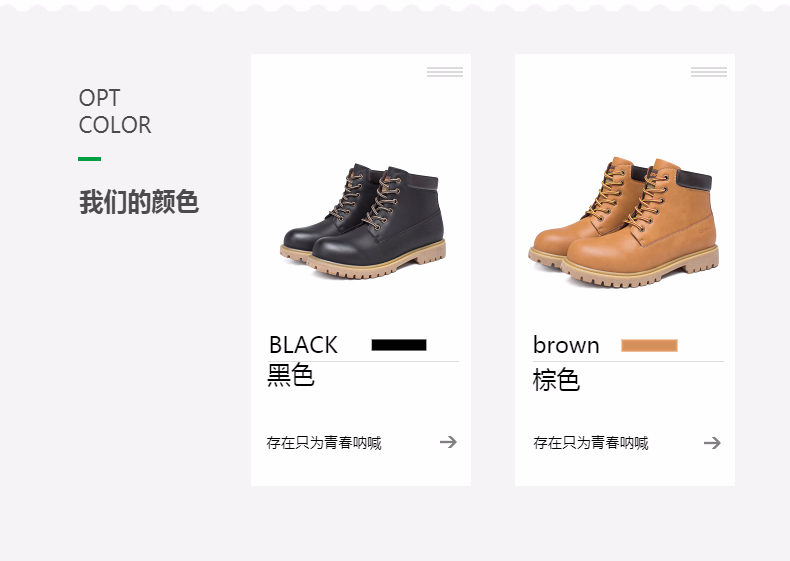Screen dimensions: 790x561
Task: Click the OPT COLOR heading
Action: coord(115,111)
